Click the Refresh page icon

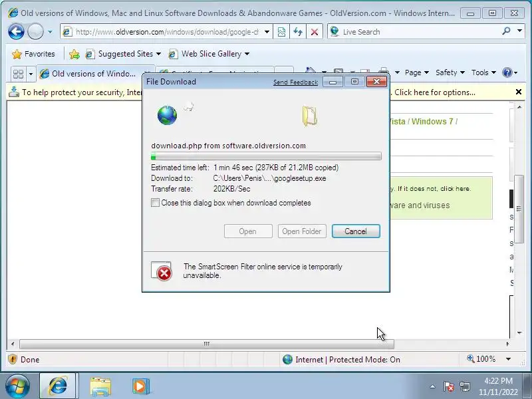(298, 32)
